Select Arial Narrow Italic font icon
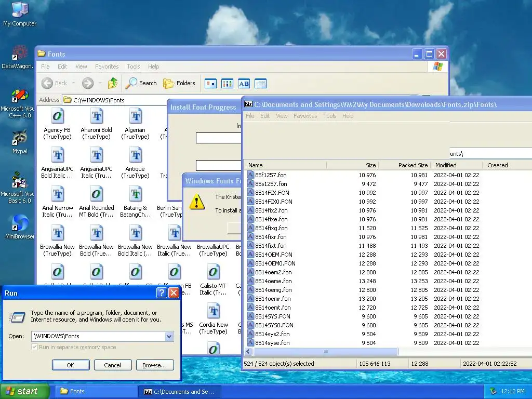532x399 pixels. pos(57,202)
